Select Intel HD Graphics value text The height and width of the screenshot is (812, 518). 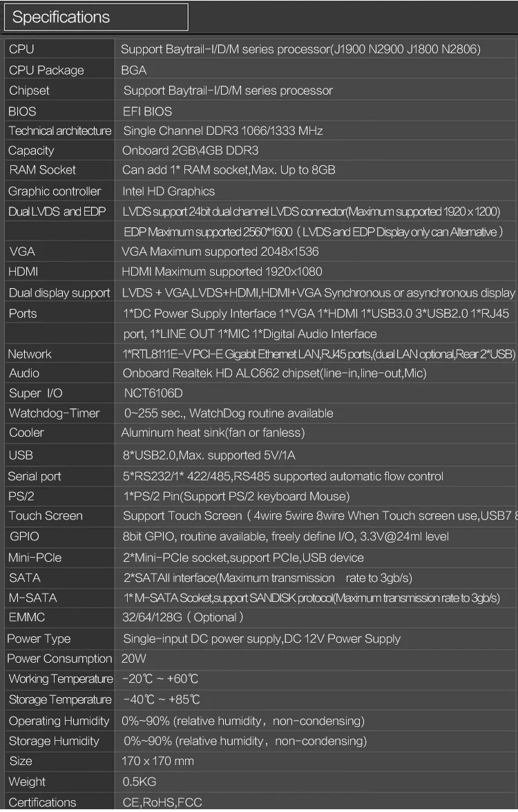(169, 191)
